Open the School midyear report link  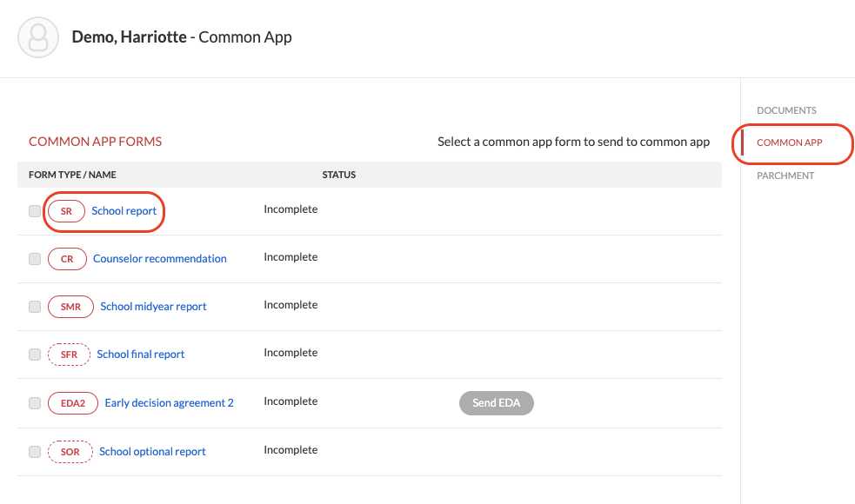tap(153, 306)
